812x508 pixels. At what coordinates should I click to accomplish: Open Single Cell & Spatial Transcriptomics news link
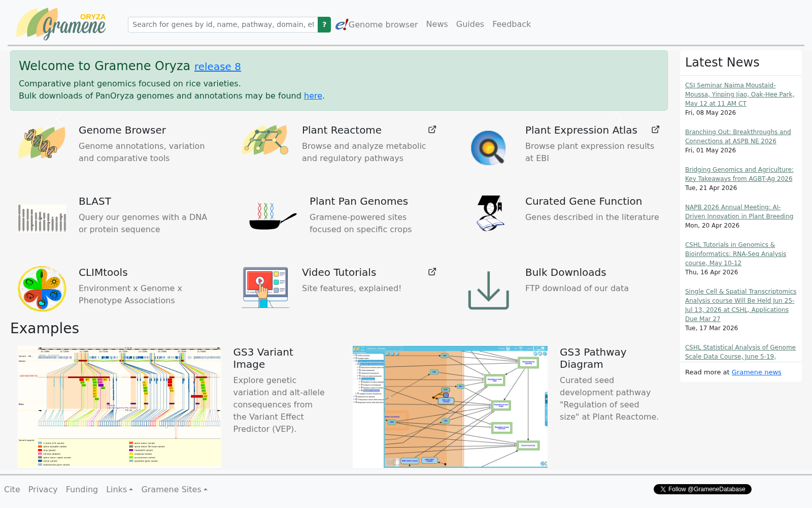pyautogui.click(x=740, y=305)
